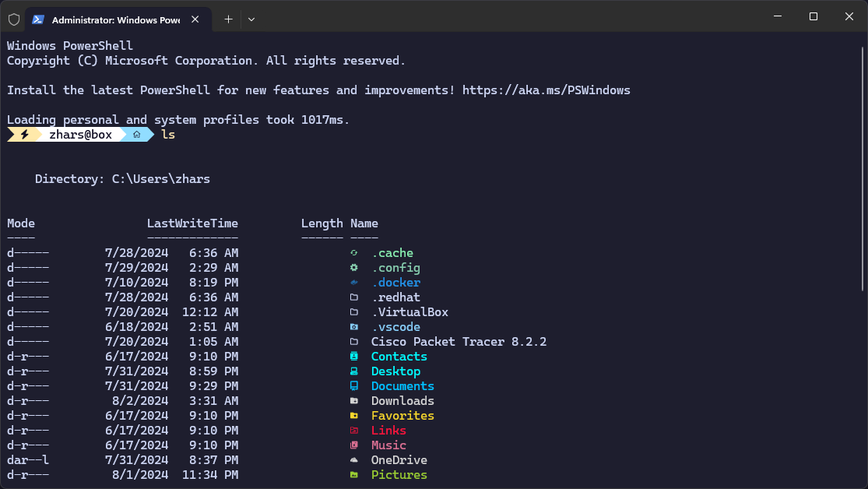The height and width of the screenshot is (489, 868).
Task: Click the .vscode directory name
Action: coord(395,327)
